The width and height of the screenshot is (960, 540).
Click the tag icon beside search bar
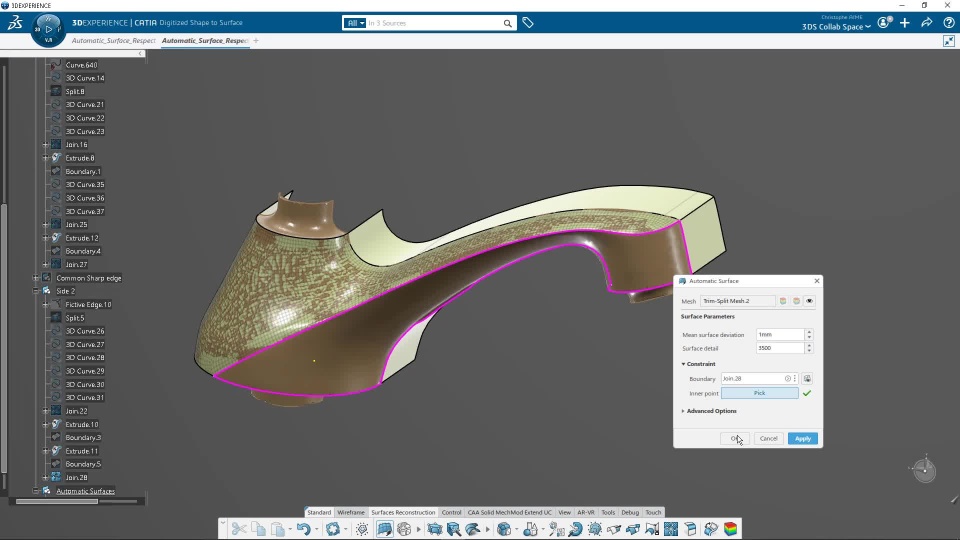pos(528,23)
